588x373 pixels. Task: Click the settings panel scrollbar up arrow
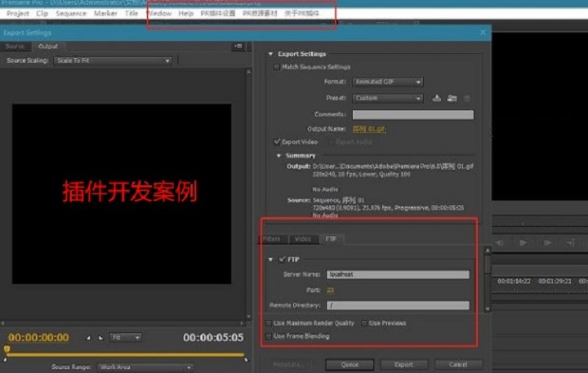pyautogui.click(x=488, y=250)
